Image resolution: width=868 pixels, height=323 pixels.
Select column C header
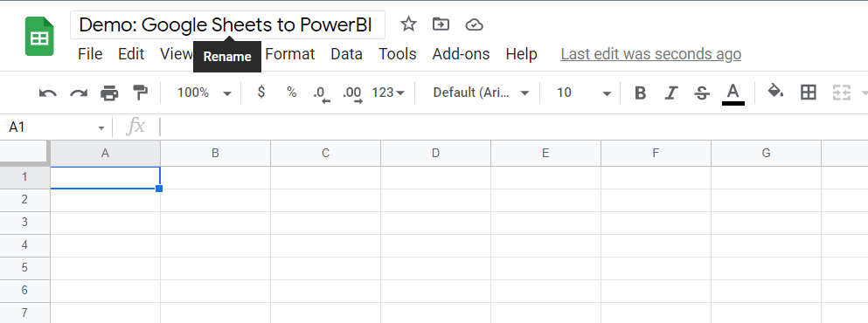pyautogui.click(x=325, y=153)
